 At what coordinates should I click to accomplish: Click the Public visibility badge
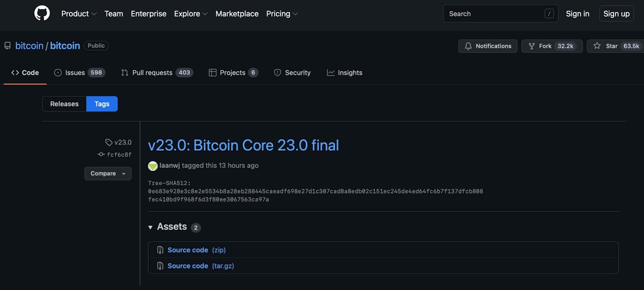pyautogui.click(x=96, y=46)
